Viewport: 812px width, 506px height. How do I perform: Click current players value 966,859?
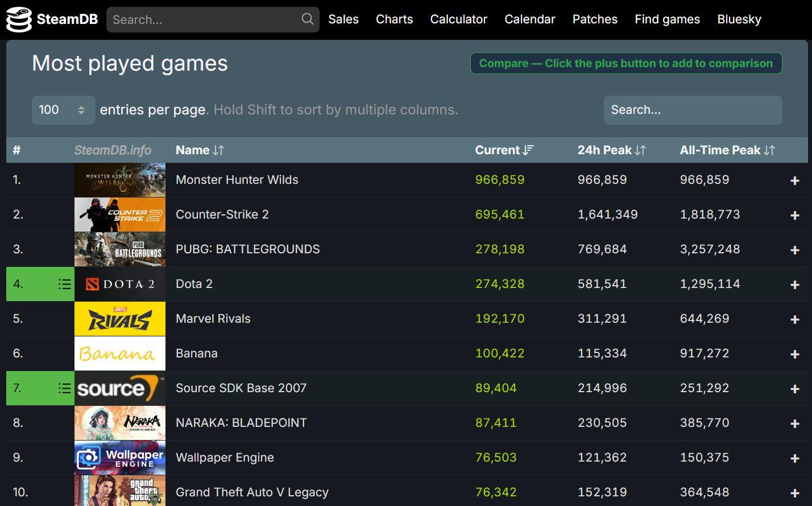[500, 180]
